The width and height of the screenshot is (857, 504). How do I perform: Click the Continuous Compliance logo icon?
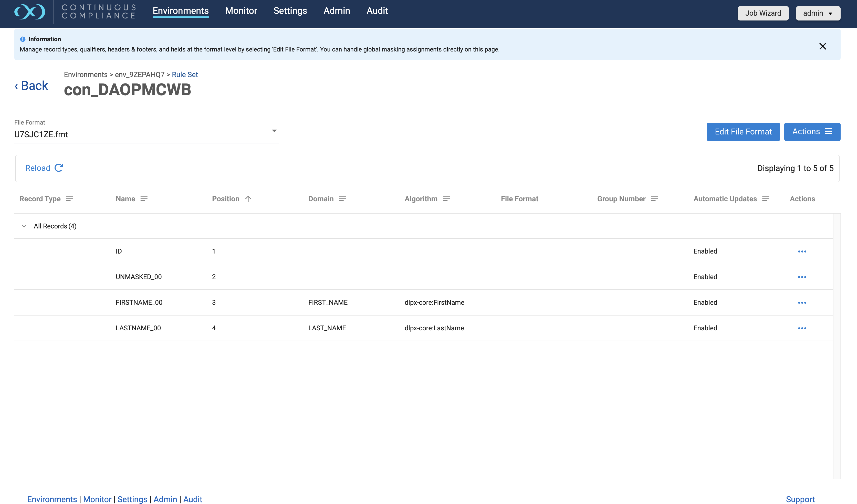coord(30,12)
